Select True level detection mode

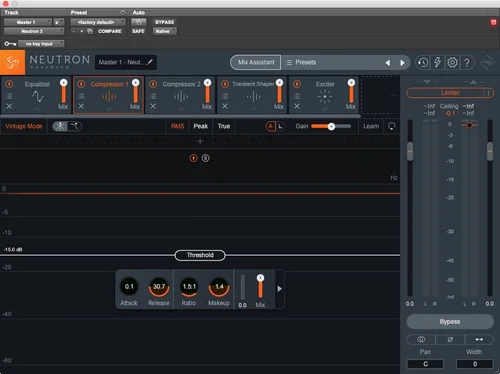pos(224,126)
